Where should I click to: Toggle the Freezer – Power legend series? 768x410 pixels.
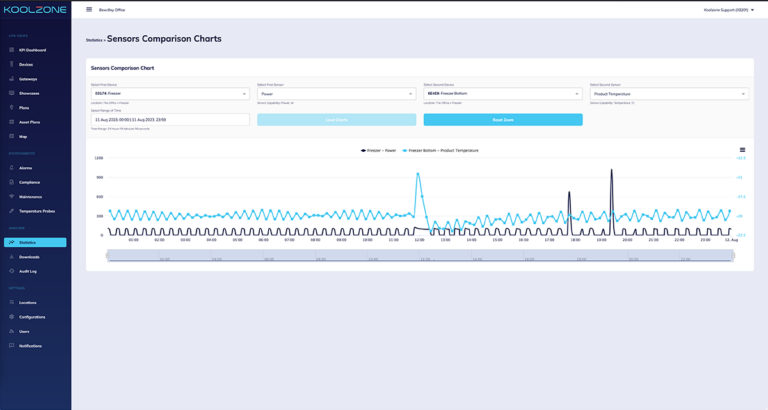tap(379, 151)
